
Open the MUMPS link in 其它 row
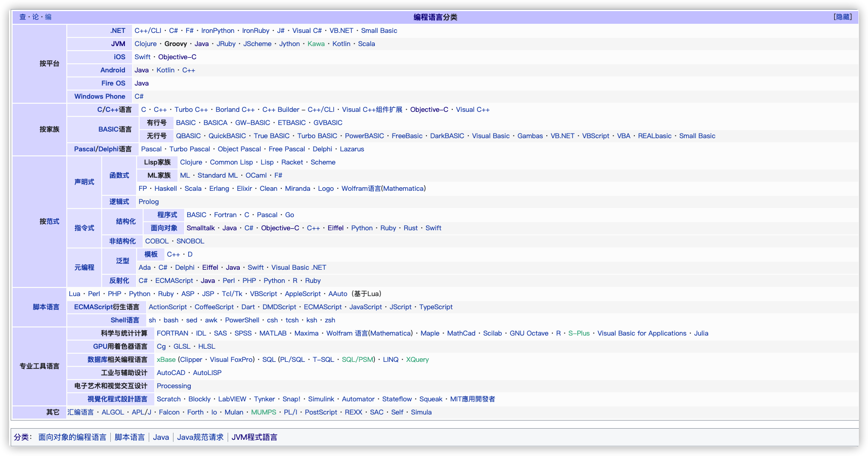click(264, 412)
